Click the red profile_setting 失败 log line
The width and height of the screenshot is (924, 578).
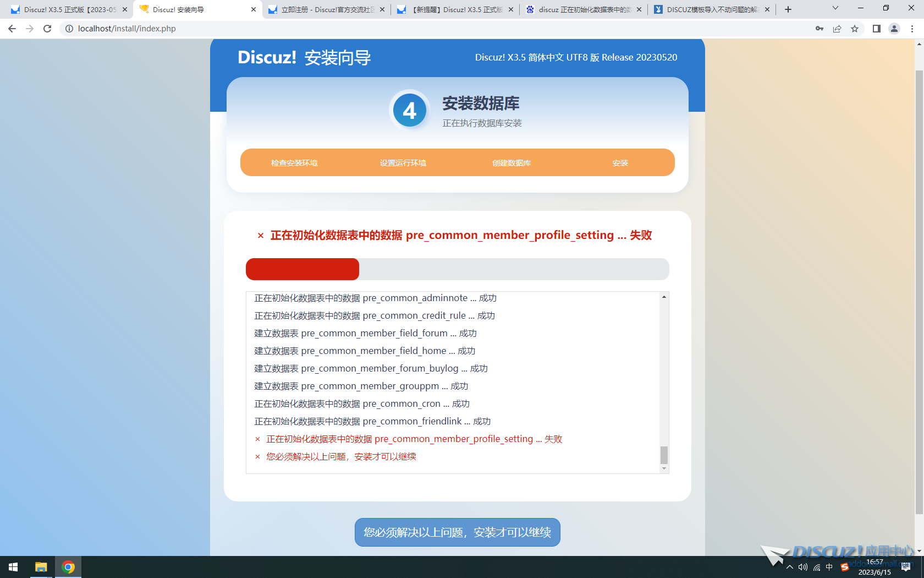(409, 439)
